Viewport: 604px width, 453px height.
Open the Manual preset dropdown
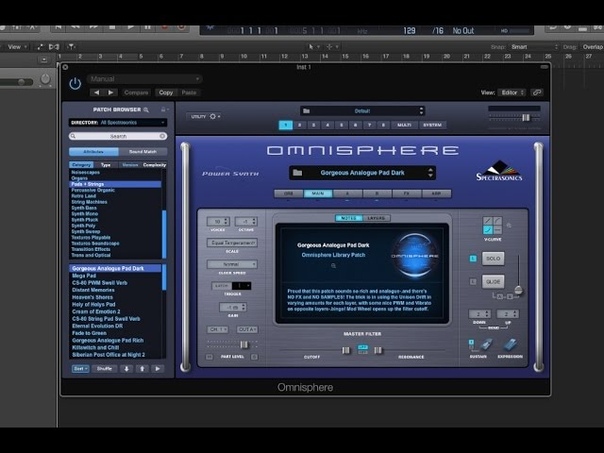(x=144, y=79)
